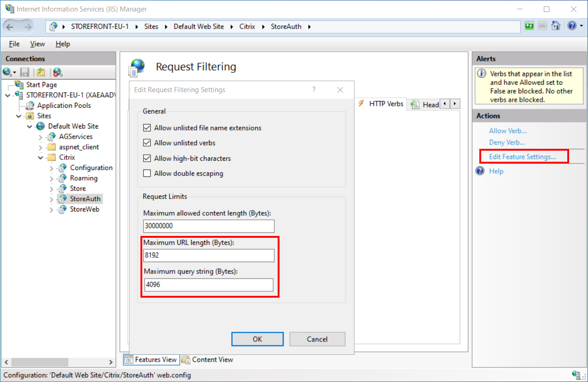Select StoreAuth in the connections tree
Screen dimensions: 588x382
click(85, 199)
